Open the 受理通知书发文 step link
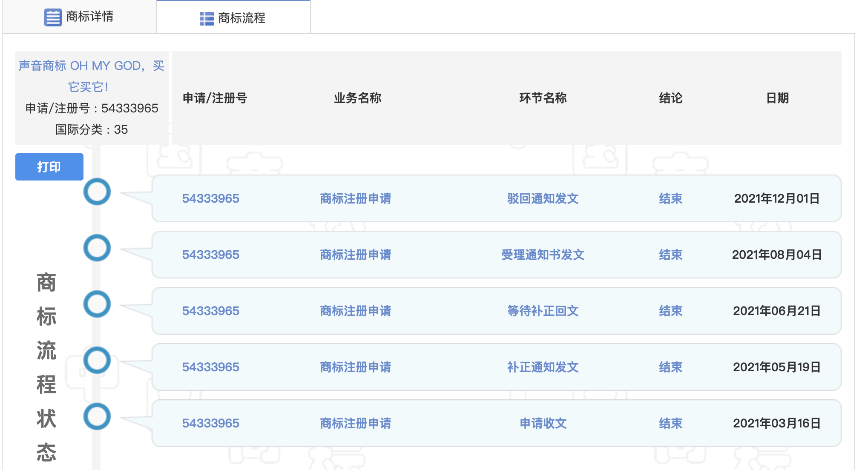This screenshot has height=470, width=868. click(x=543, y=255)
